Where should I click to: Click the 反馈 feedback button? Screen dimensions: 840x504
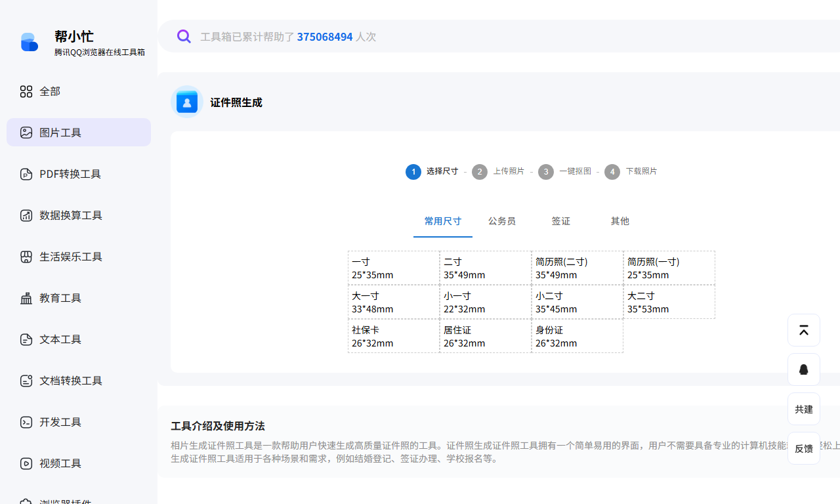click(804, 448)
